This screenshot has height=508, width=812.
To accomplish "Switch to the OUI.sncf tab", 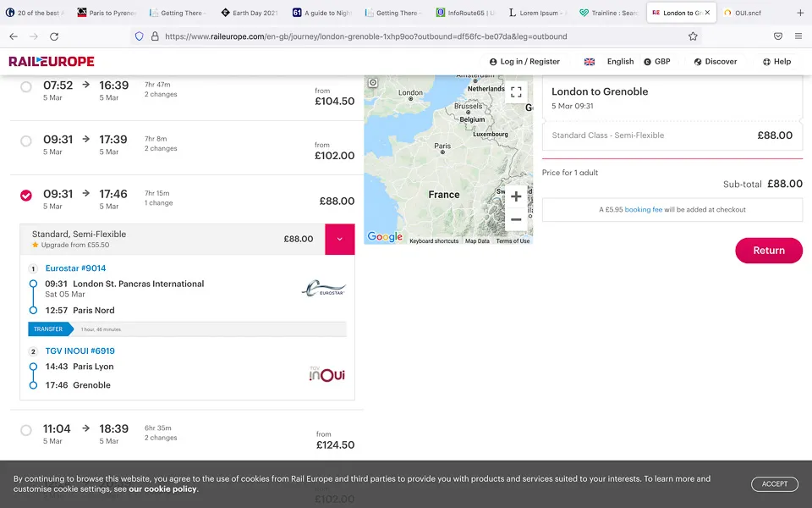I will (748, 13).
